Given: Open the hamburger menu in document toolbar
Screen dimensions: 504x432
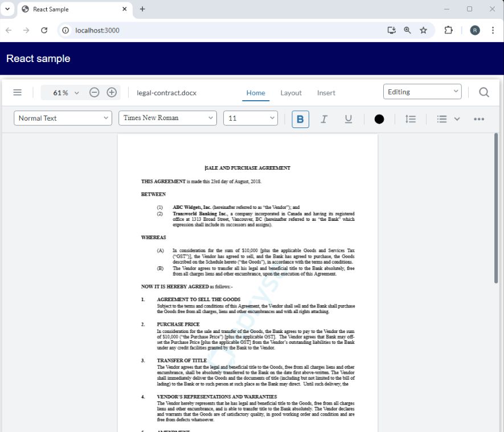Looking at the screenshot, I should coord(17,93).
